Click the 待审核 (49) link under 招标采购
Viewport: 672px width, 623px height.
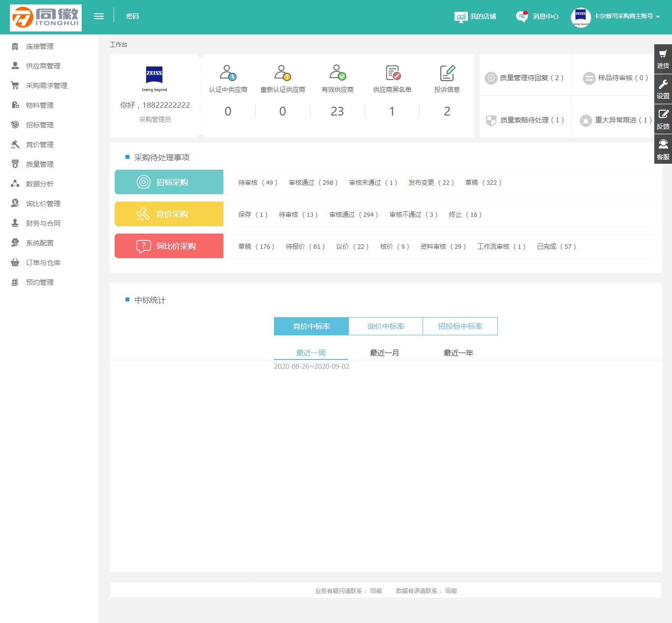[x=258, y=182]
